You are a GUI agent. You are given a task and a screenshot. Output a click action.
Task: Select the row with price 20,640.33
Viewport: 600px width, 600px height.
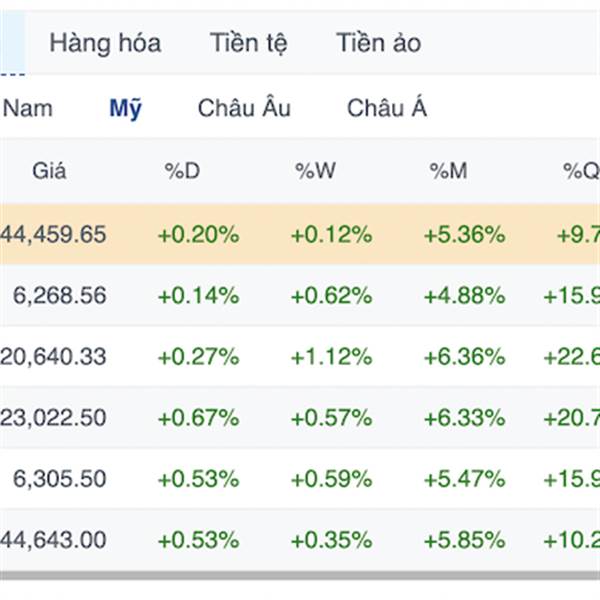300,357
